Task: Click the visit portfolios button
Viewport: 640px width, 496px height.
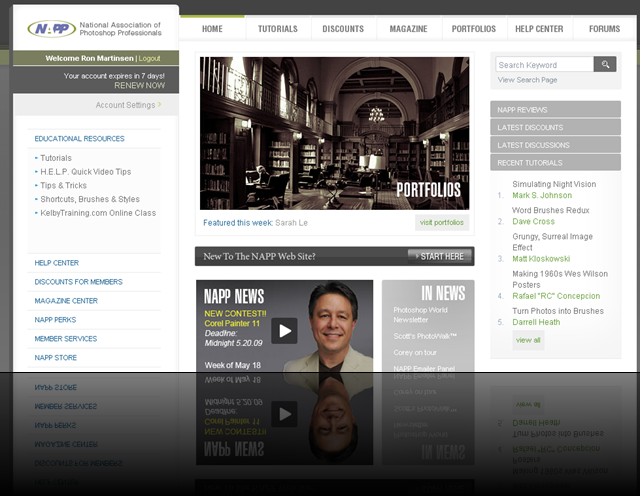Action: click(x=442, y=222)
